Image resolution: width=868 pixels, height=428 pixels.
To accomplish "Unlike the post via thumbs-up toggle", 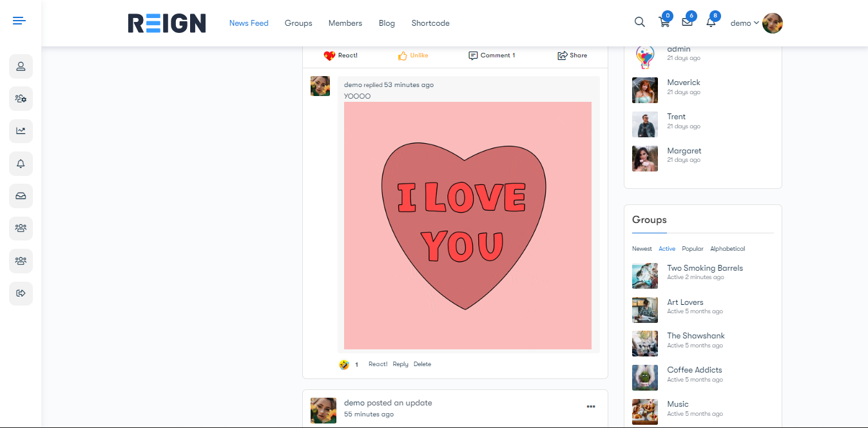I will [x=412, y=55].
